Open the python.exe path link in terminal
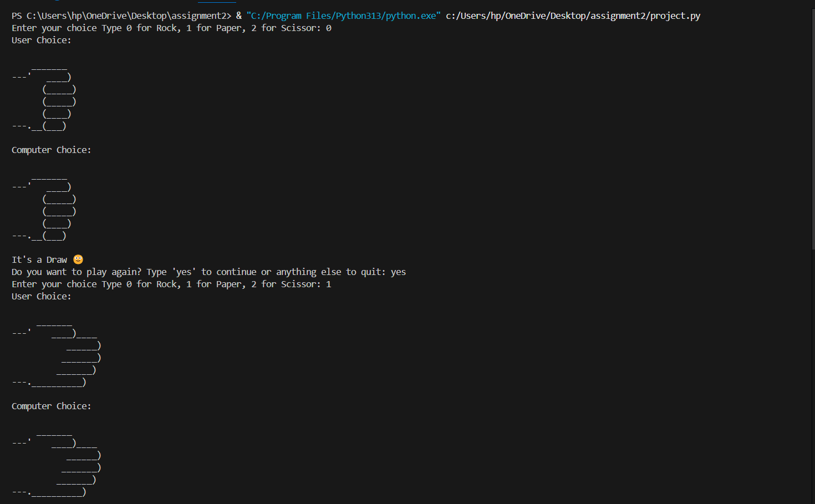The width and height of the screenshot is (815, 504). point(343,16)
